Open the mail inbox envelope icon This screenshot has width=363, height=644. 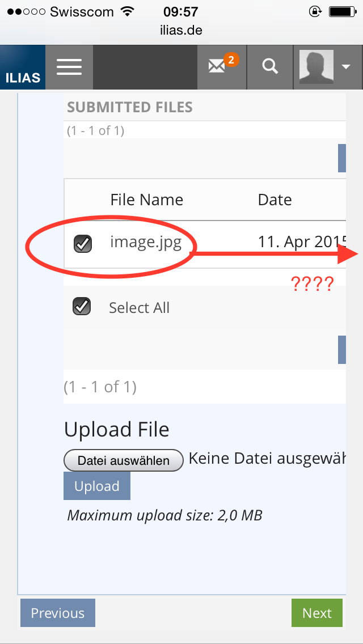(x=217, y=67)
